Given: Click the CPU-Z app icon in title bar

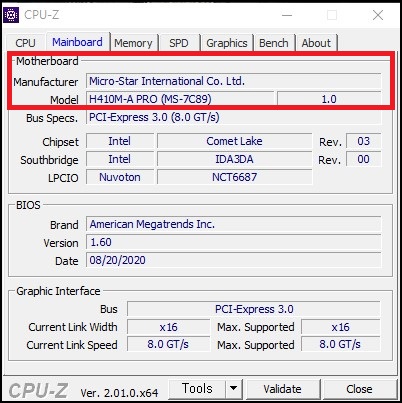Looking at the screenshot, I should (11, 15).
